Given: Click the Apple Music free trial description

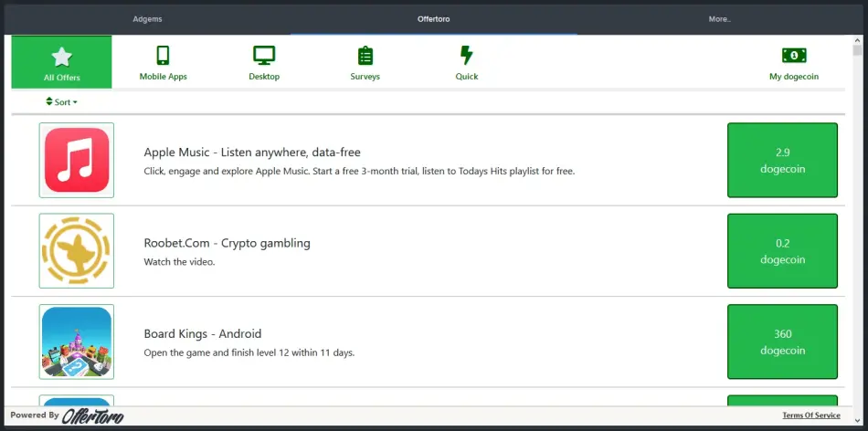Looking at the screenshot, I should pyautogui.click(x=359, y=172).
